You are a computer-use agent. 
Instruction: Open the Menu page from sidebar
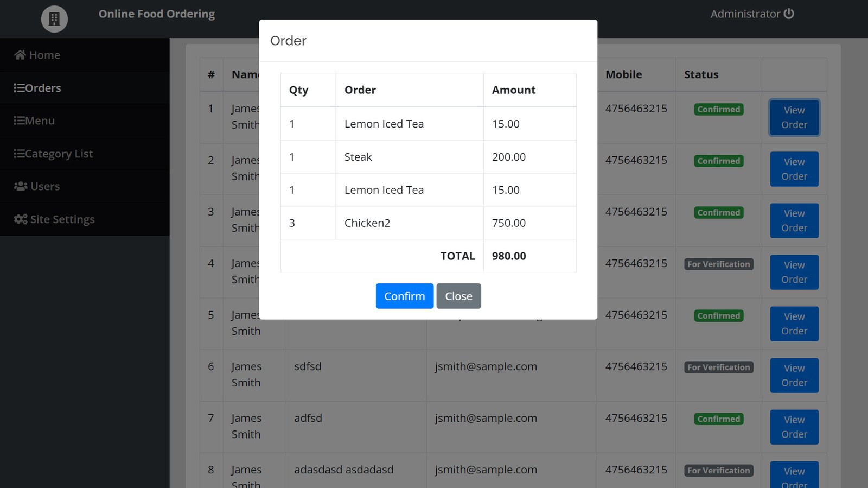pos(40,121)
